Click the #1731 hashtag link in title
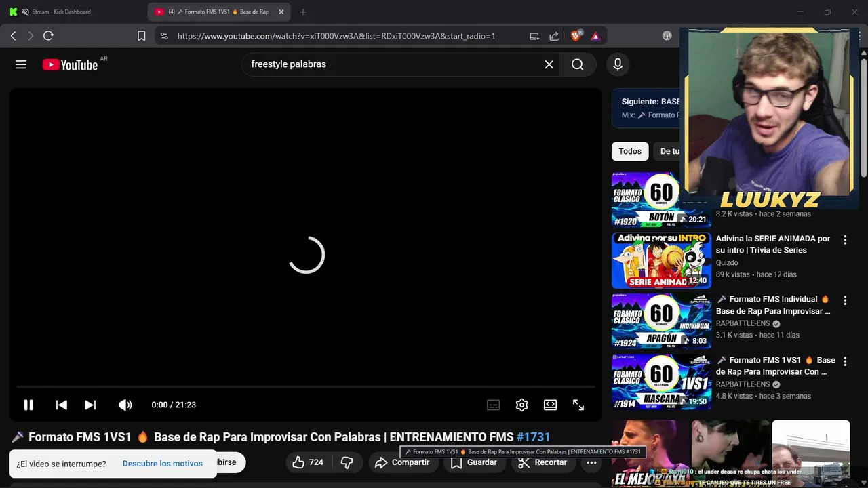868x488 pixels. pos(533,437)
